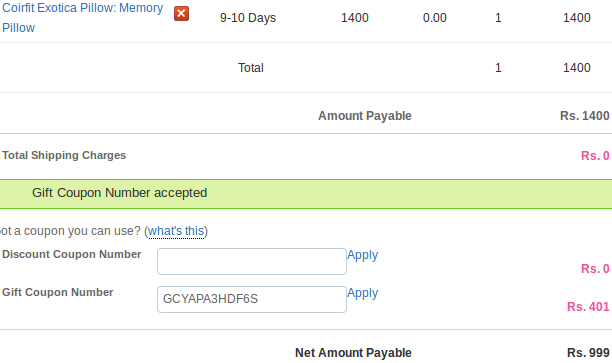Select the Rs. 0 shipping charge amount
This screenshot has width=612, height=363.
click(x=595, y=156)
